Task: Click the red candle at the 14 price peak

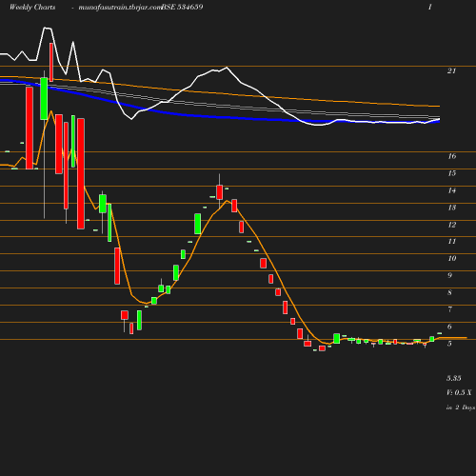Action: (219, 192)
